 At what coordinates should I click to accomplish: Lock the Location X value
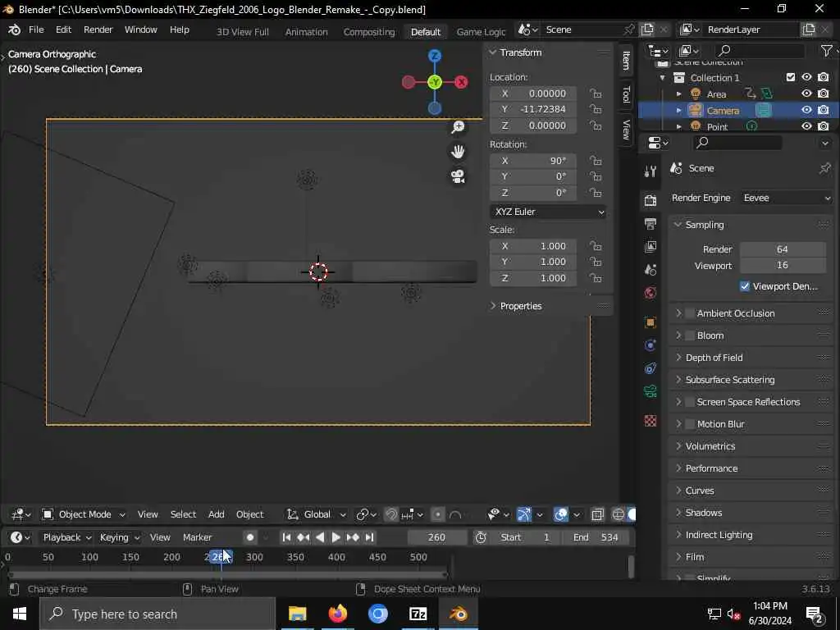(596, 94)
